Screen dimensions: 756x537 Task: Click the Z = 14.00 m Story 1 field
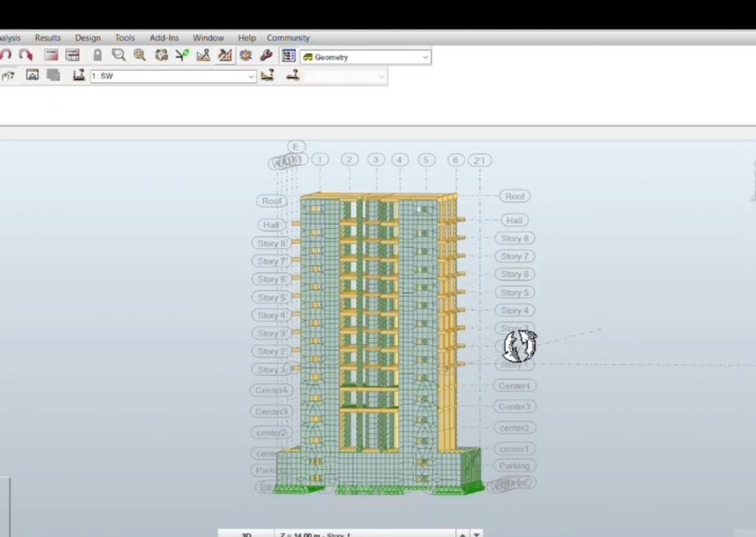coord(365,533)
